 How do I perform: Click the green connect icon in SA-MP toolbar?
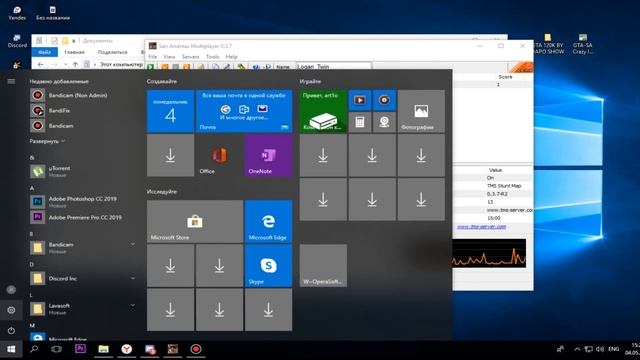[151, 67]
